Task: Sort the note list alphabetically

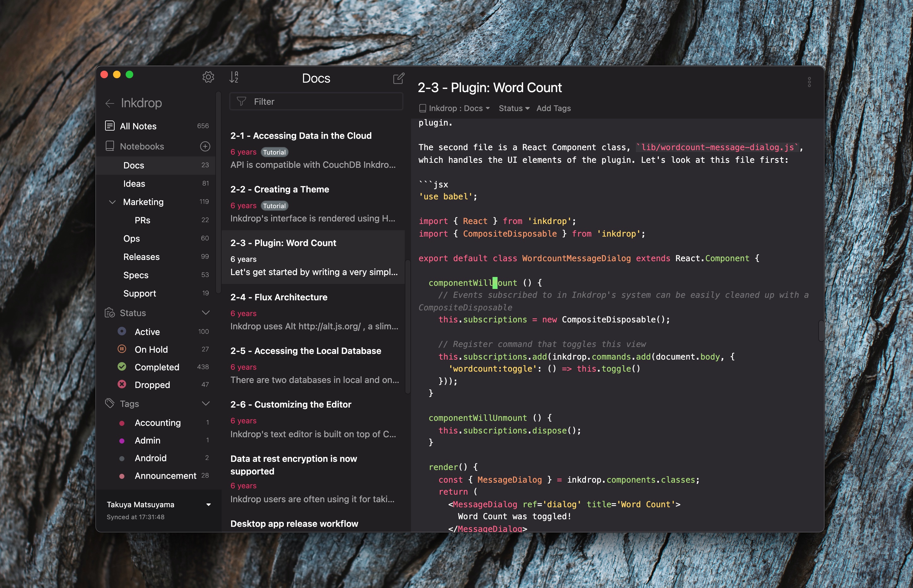Action: [235, 78]
